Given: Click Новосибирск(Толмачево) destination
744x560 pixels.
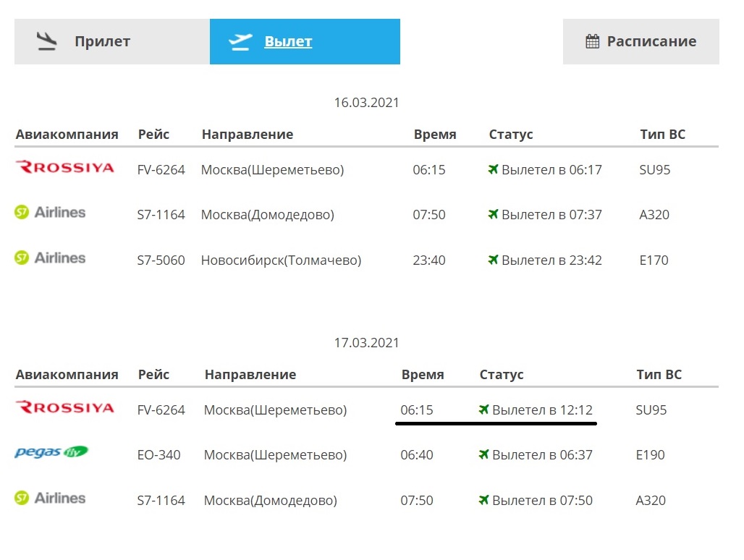Looking at the screenshot, I should pyautogui.click(x=282, y=260).
